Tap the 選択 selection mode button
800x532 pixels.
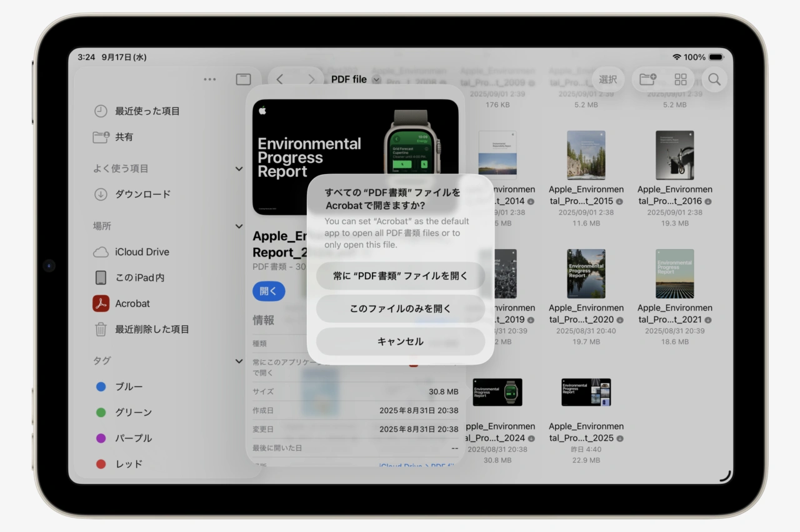(x=607, y=79)
